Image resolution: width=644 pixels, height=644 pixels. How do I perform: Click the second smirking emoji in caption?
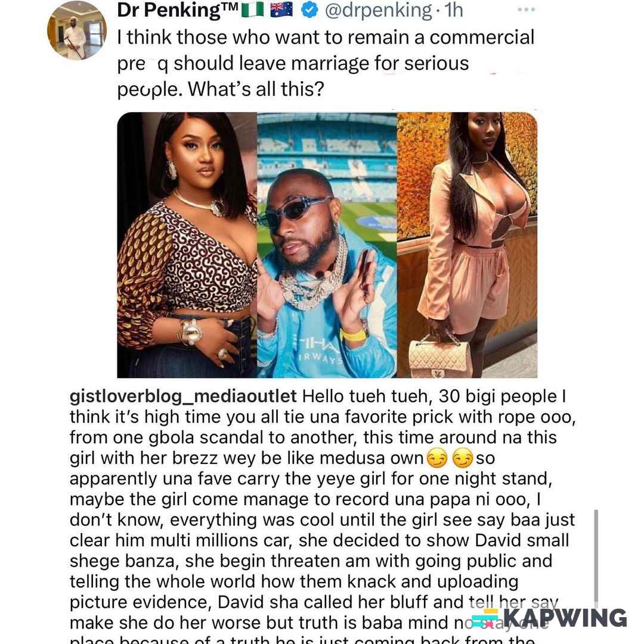[463, 458]
